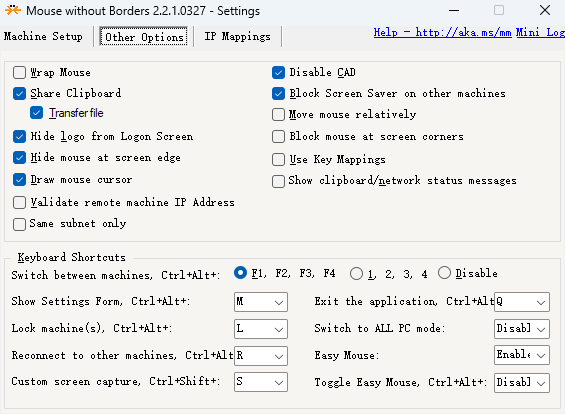The width and height of the screenshot is (565, 414).
Task: Switch to the Machine Setup tab
Action: (43, 36)
